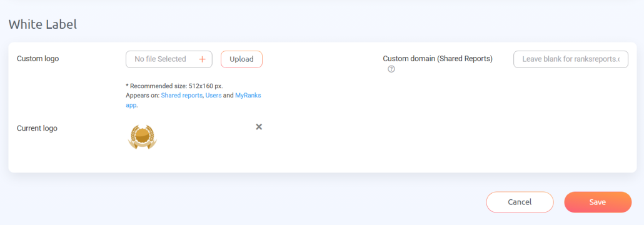644x225 pixels.
Task: Click the No file Selected field
Action: click(x=169, y=59)
